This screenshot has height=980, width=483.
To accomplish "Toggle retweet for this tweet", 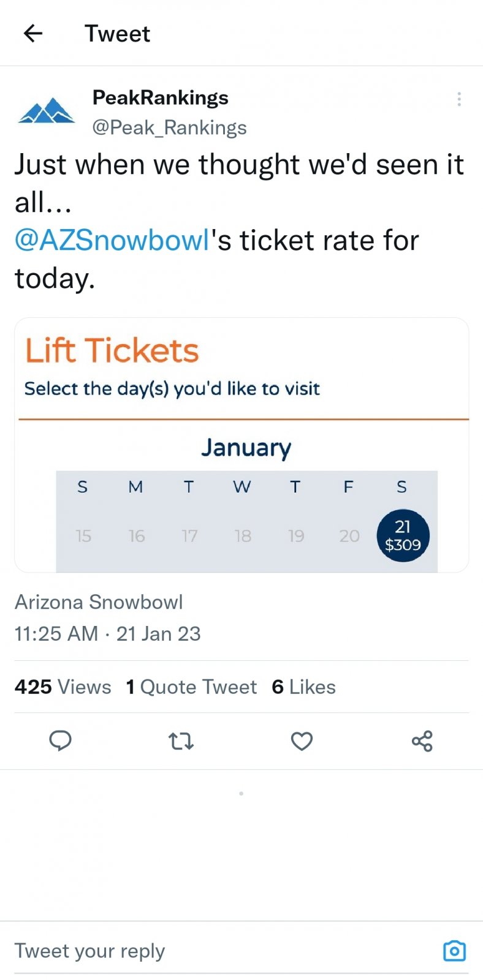I will coord(181,741).
